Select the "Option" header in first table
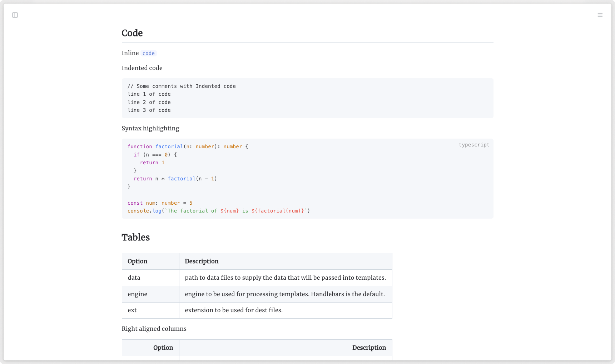Screen dimensions: 615x364 click(x=138, y=261)
